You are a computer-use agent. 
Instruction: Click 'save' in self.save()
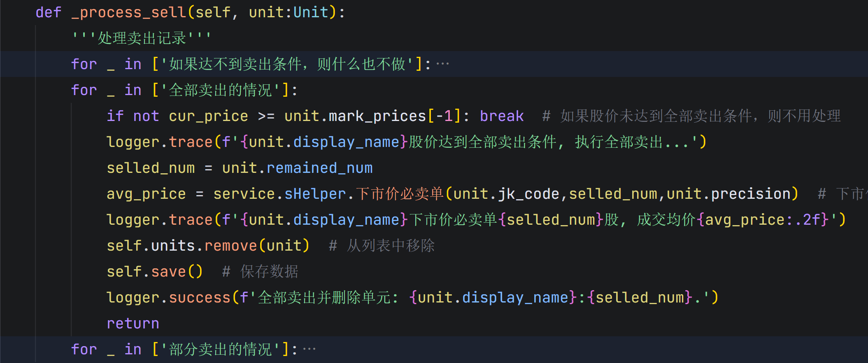click(x=168, y=272)
